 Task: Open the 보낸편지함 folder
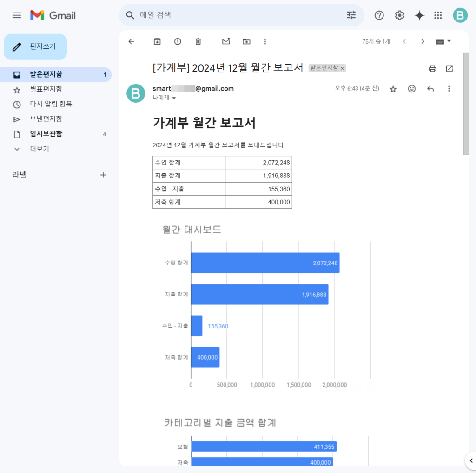[x=46, y=119]
